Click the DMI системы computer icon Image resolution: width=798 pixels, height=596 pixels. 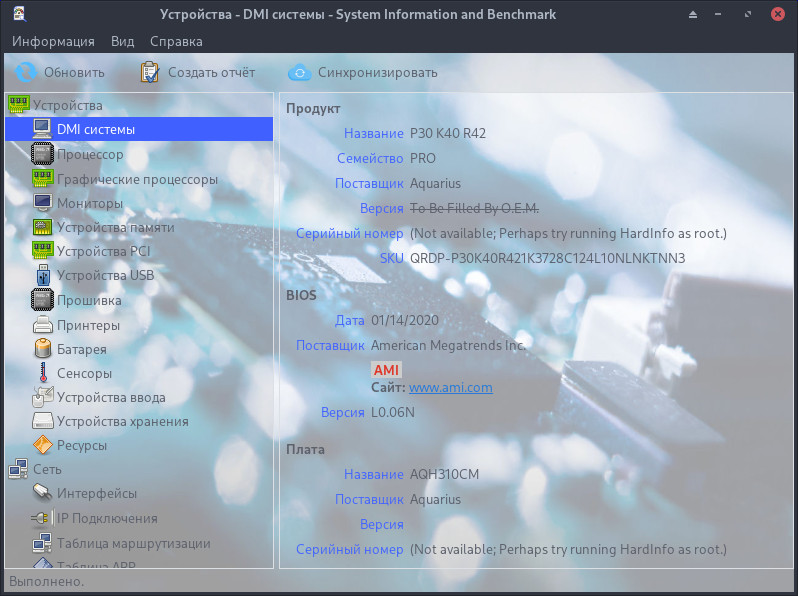click(x=42, y=129)
